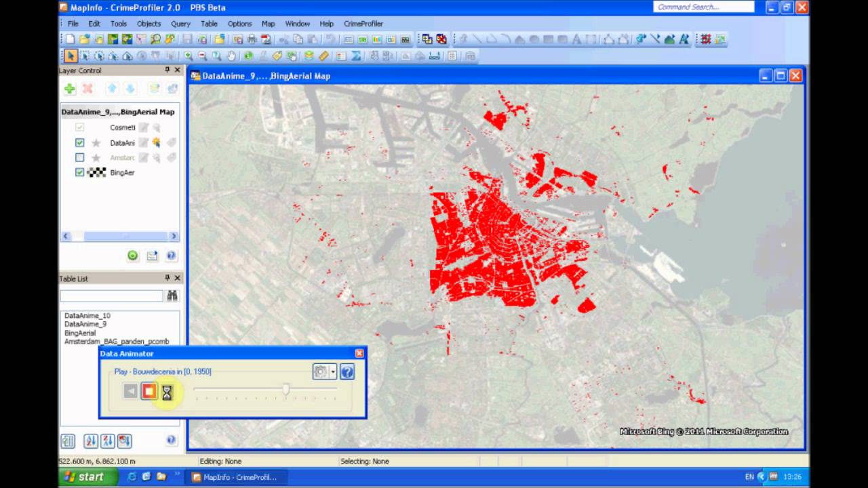Open the File menu

tap(73, 24)
